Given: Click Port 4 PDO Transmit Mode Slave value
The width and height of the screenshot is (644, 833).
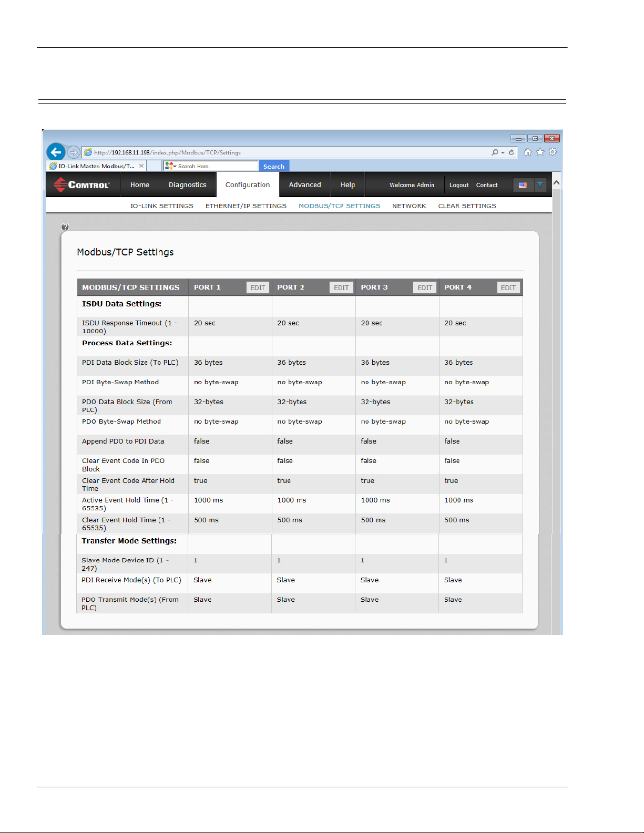Looking at the screenshot, I should pyautogui.click(x=453, y=600).
